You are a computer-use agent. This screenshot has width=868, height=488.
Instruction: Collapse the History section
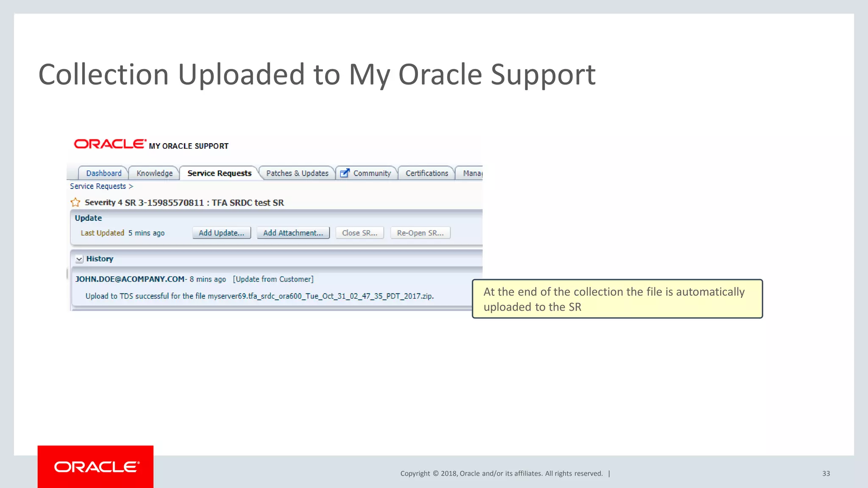pyautogui.click(x=79, y=259)
